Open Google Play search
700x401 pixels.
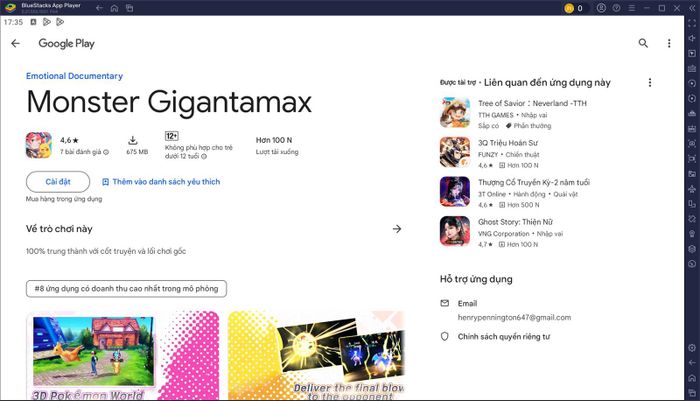click(x=643, y=43)
